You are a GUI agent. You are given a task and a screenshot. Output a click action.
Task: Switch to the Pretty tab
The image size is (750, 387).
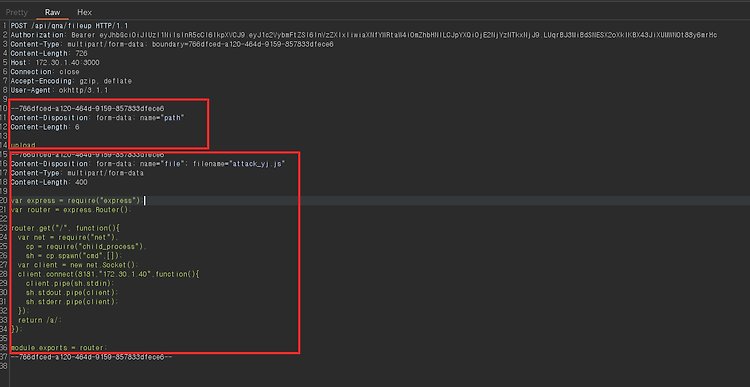click(17, 12)
